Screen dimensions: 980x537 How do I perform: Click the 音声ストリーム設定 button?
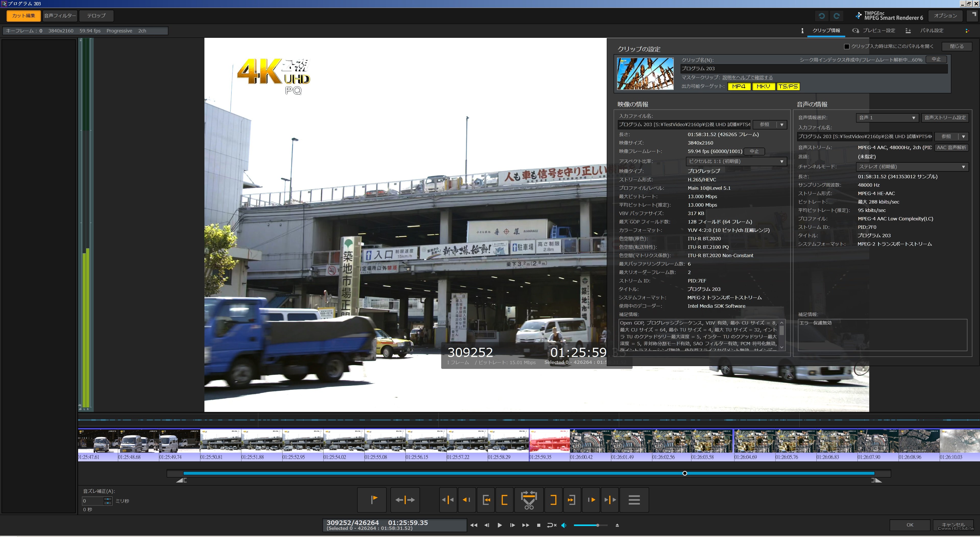tap(945, 118)
